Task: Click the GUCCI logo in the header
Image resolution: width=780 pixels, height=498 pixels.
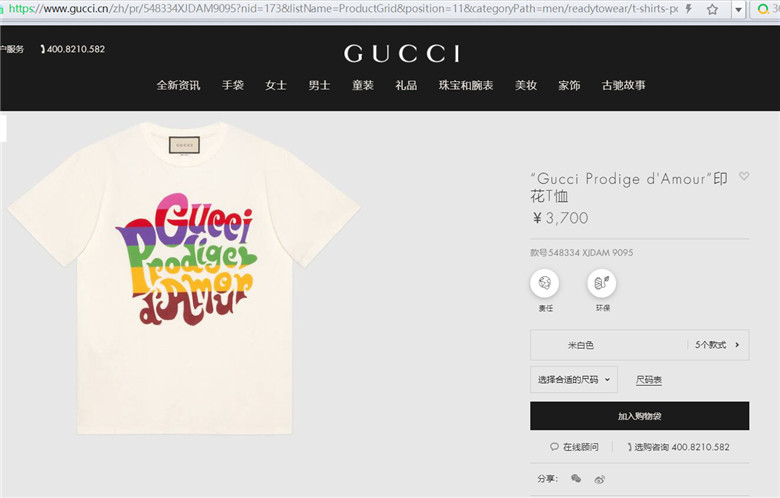Action: tap(402, 53)
